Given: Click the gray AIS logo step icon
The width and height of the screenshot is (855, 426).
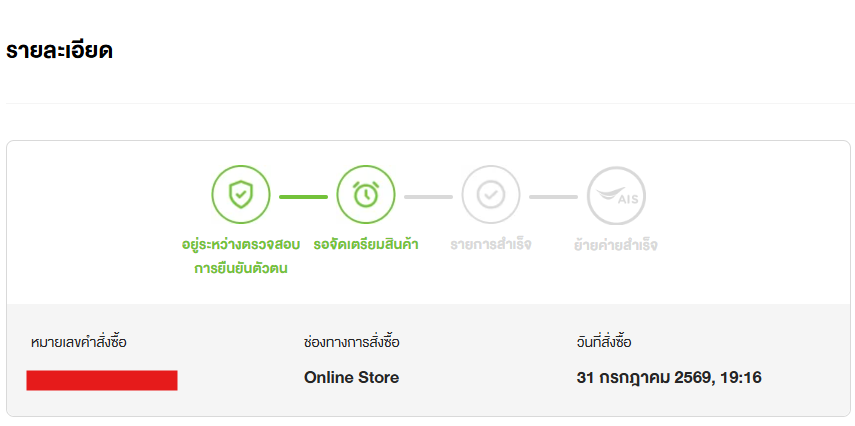Looking at the screenshot, I should (x=616, y=195).
